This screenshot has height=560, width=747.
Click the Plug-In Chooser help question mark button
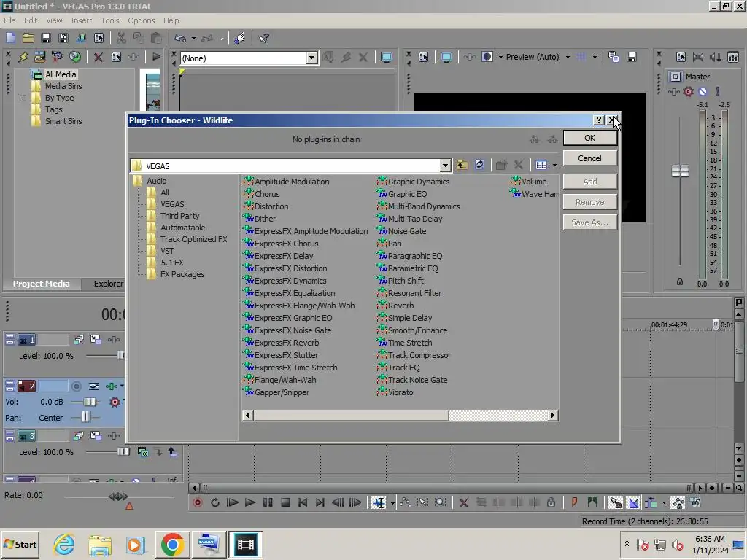click(x=598, y=120)
